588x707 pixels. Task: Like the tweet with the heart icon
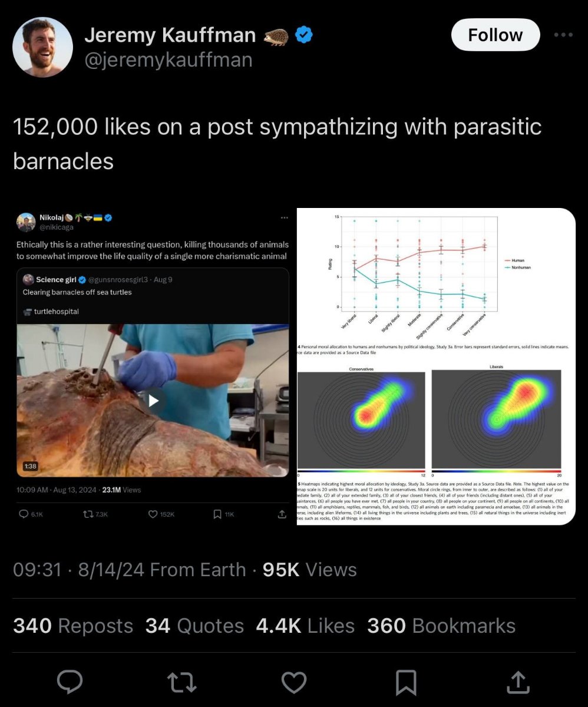(293, 682)
